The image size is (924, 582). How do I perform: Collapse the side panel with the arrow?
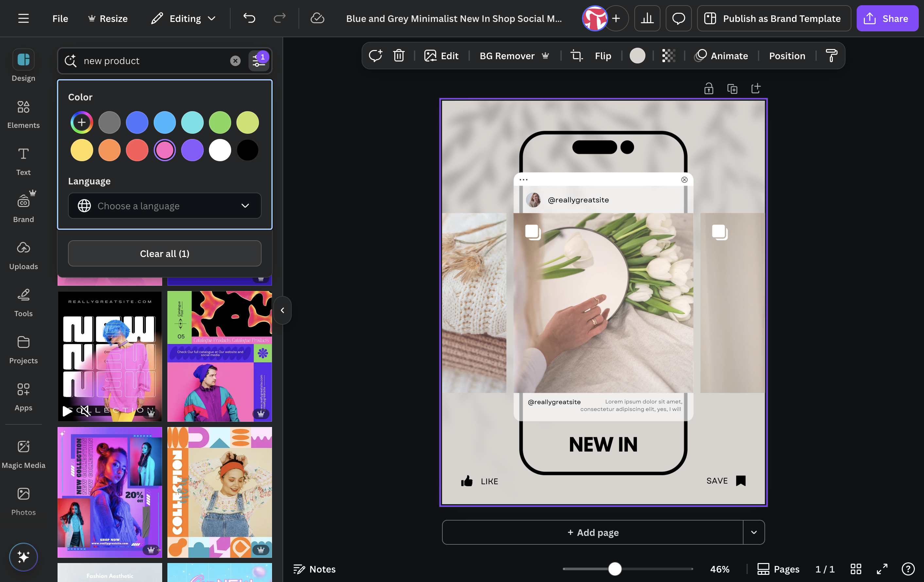click(x=282, y=310)
